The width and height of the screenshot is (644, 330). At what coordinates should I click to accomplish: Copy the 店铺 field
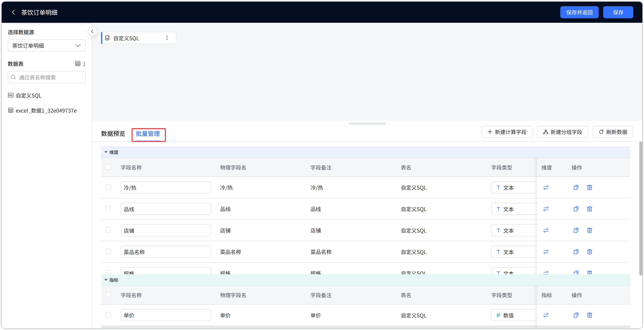[576, 230]
